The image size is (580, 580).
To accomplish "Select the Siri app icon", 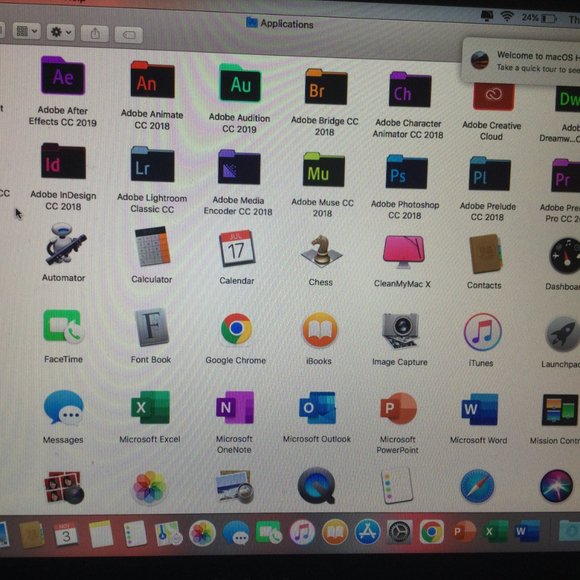I will click(x=557, y=486).
